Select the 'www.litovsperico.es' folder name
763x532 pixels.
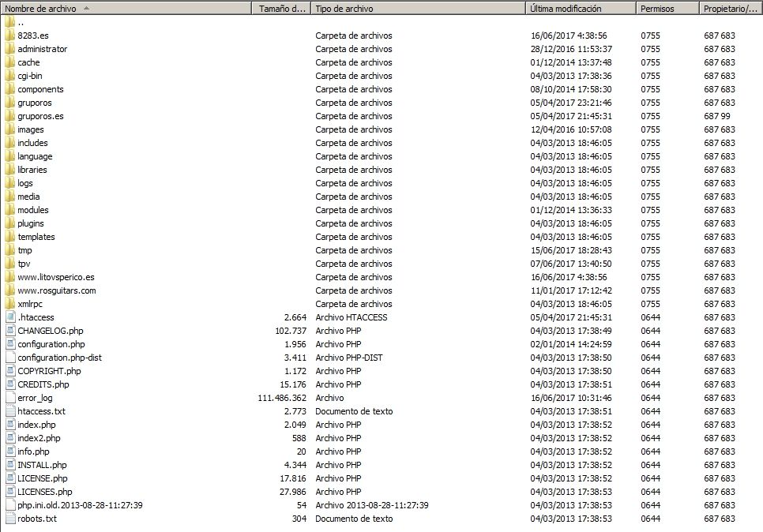[56, 277]
